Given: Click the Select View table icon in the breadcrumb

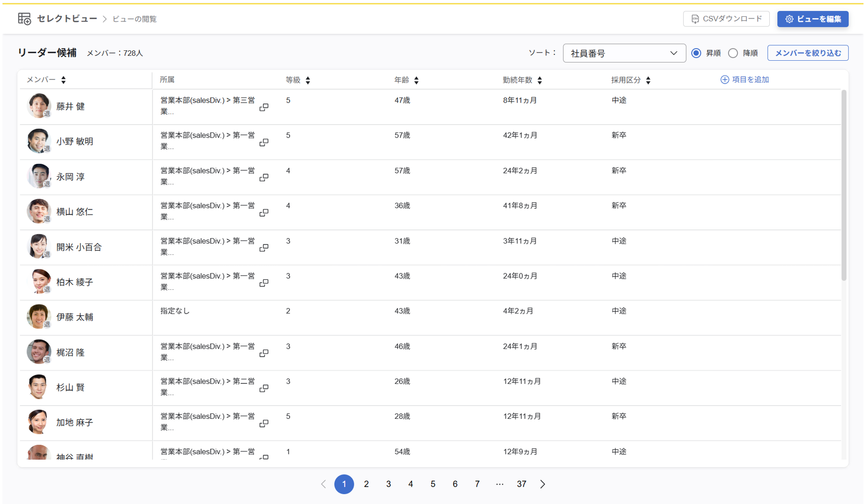Looking at the screenshot, I should click(24, 19).
